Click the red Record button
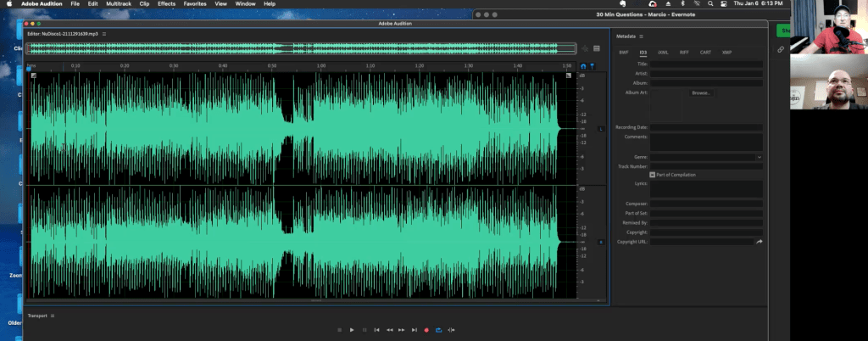868x341 pixels. point(426,330)
